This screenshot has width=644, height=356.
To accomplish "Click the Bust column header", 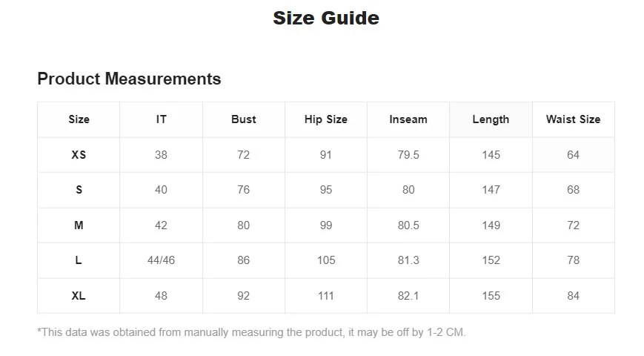I will click(244, 119).
